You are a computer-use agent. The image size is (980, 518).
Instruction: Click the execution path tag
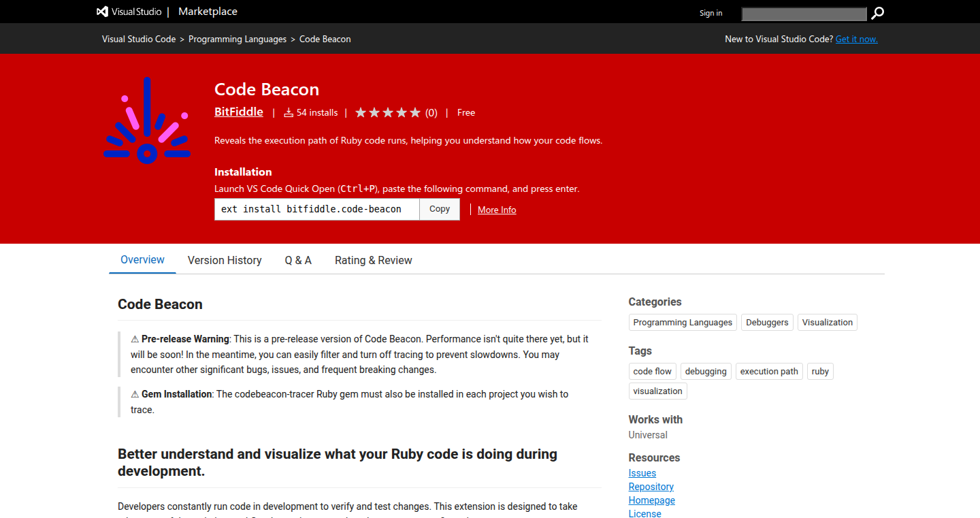tap(769, 372)
